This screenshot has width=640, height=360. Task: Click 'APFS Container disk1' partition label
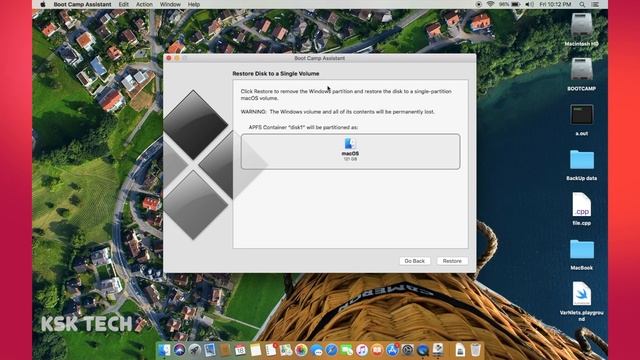pyautogui.click(x=303, y=127)
